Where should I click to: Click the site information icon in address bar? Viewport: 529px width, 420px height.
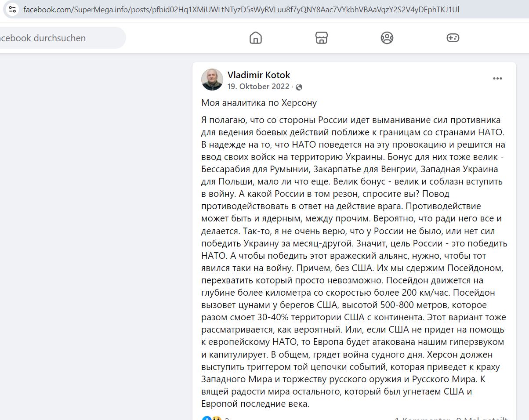pyautogui.click(x=12, y=9)
